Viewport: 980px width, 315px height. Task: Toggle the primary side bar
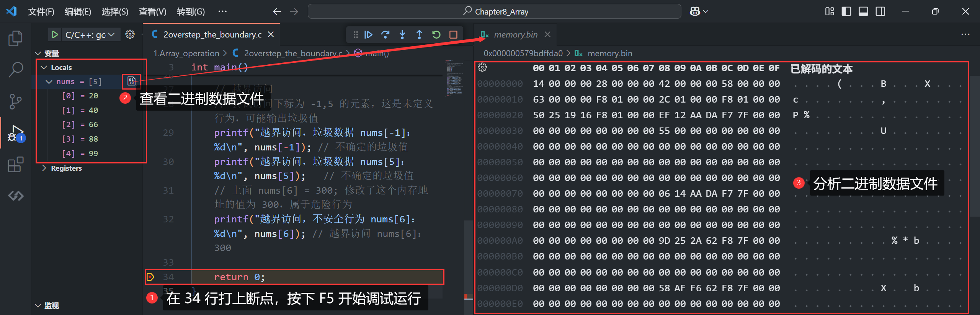tap(846, 11)
